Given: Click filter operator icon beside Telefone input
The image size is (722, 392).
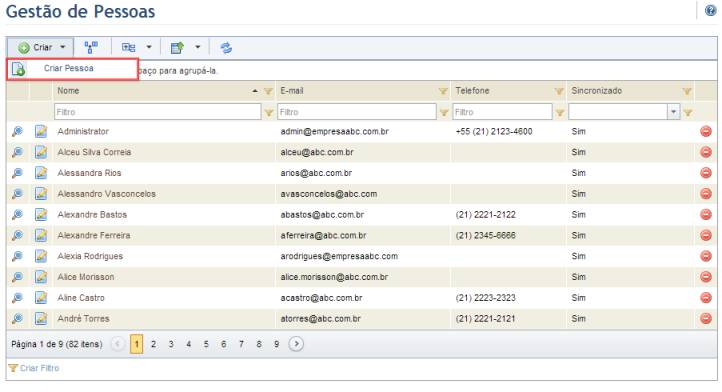Looking at the screenshot, I should [560, 112].
